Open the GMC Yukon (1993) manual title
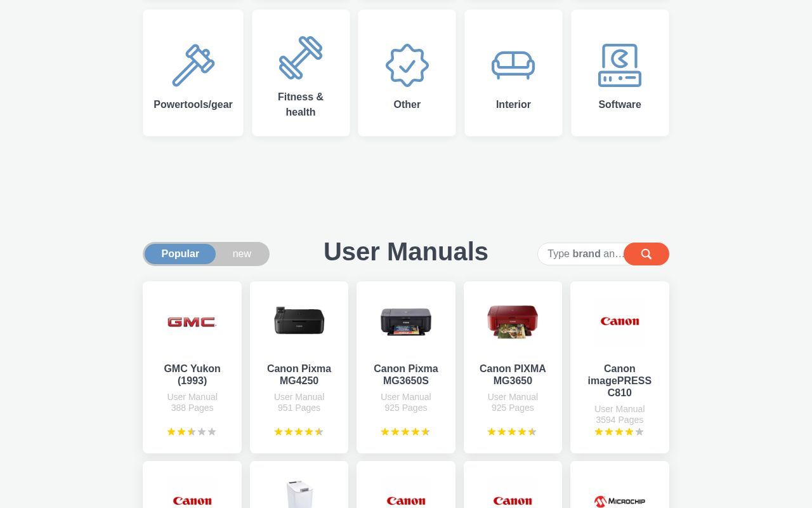812x508 pixels. coord(192,375)
